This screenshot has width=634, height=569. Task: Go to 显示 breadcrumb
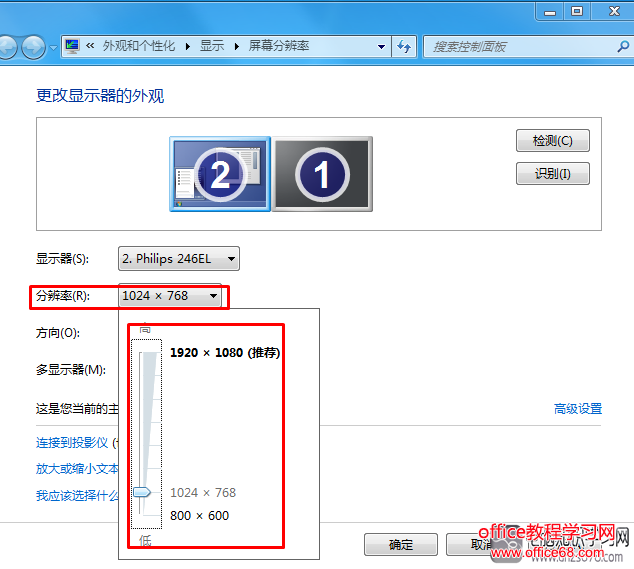[212, 46]
